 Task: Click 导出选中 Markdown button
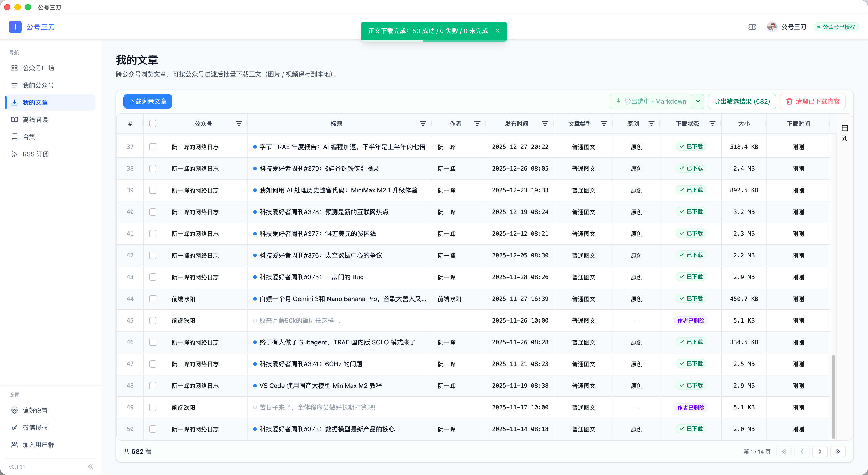point(650,101)
